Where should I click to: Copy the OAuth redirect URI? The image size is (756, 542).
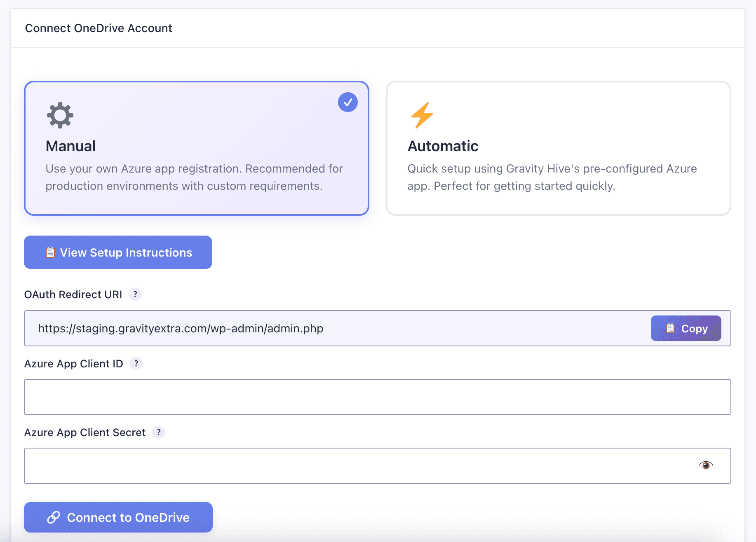click(686, 328)
